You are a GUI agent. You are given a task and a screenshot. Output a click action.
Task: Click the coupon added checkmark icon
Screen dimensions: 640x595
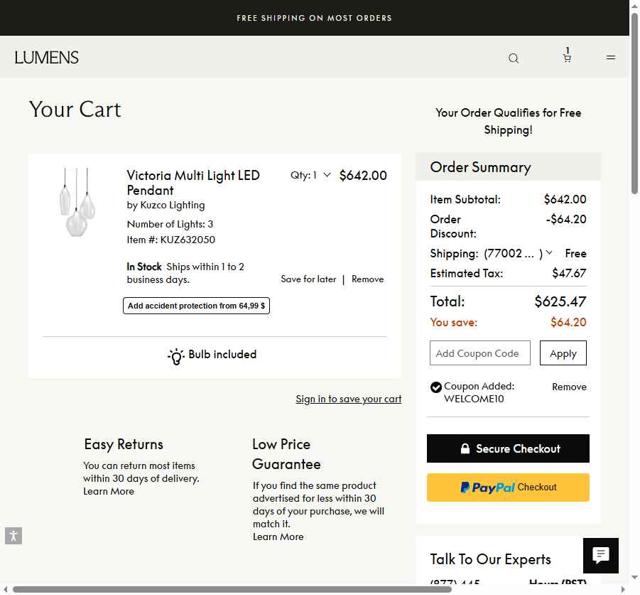[x=436, y=387]
